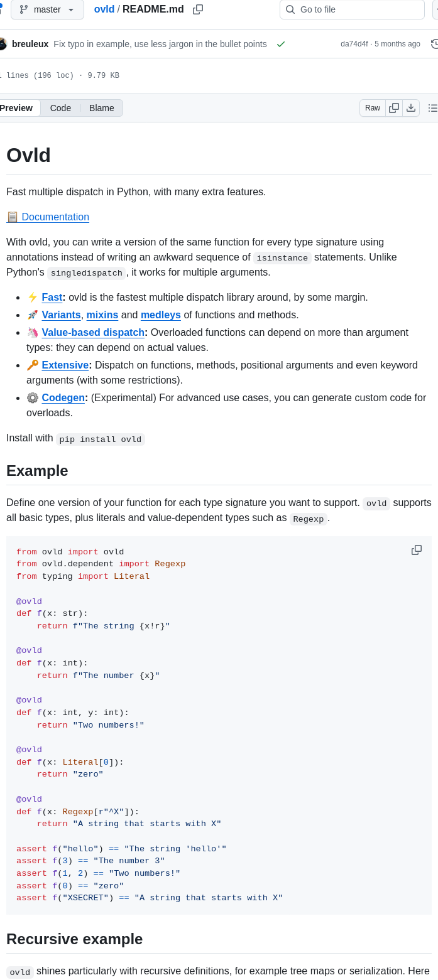The width and height of the screenshot is (438, 980).
Task: Download the raw README file
Action: (411, 108)
